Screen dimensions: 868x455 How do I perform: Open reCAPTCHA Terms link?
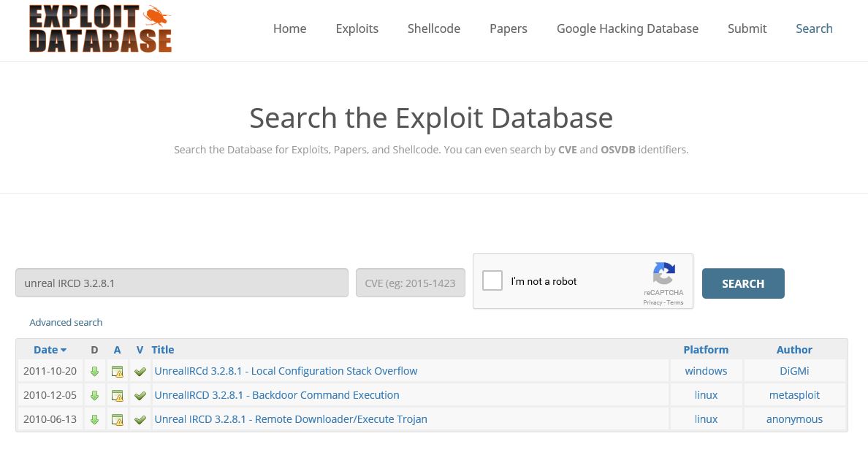point(675,303)
